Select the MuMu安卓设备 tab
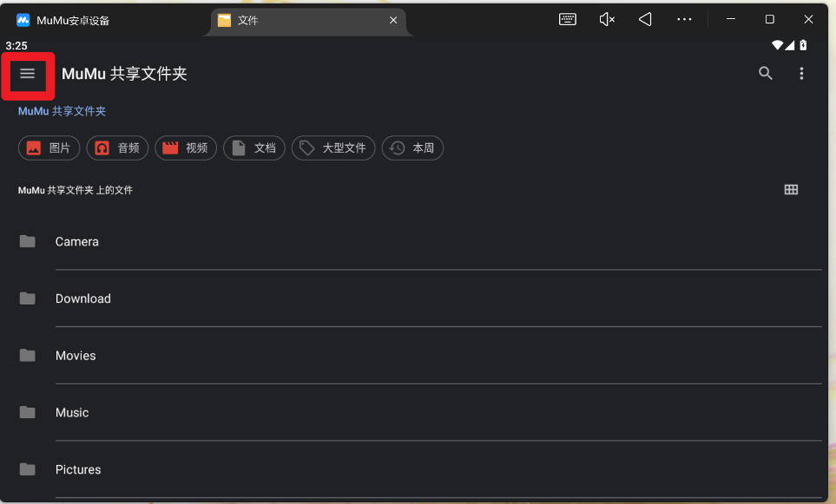This screenshot has height=504, width=836. [x=65, y=18]
